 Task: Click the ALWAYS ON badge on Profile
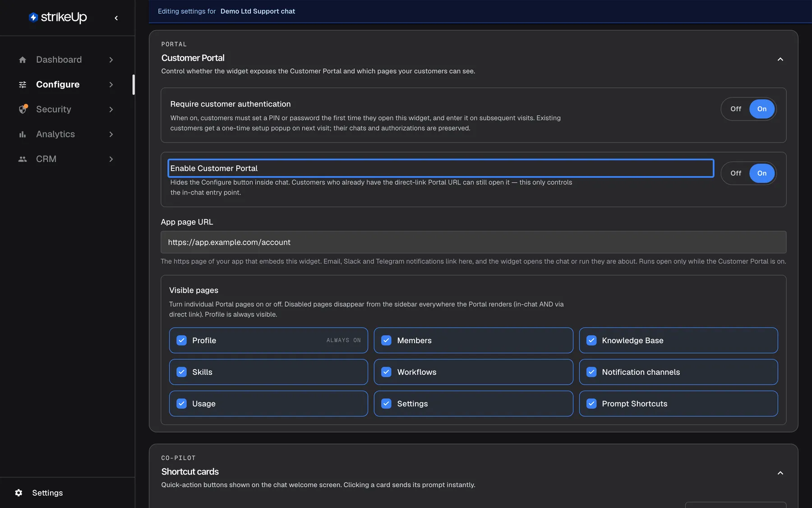pos(344,340)
